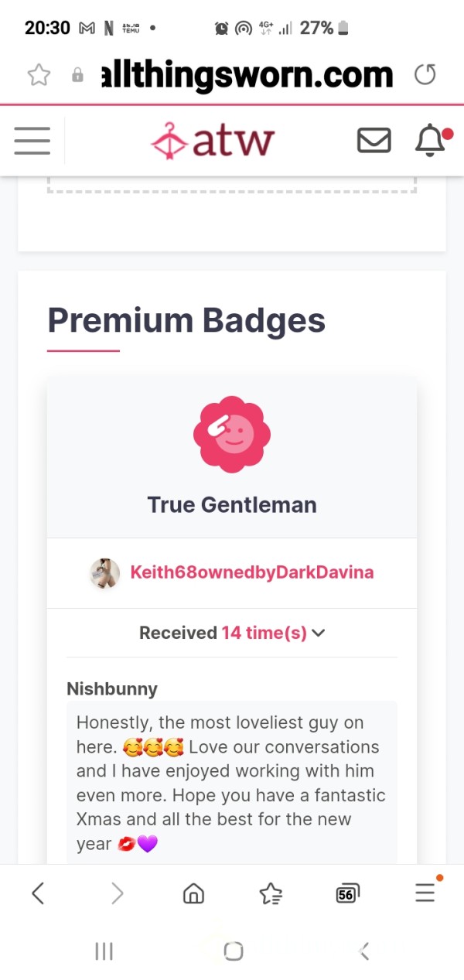The image size is (464, 980).
Task: Open the hamburger site menu
Action: tap(32, 141)
